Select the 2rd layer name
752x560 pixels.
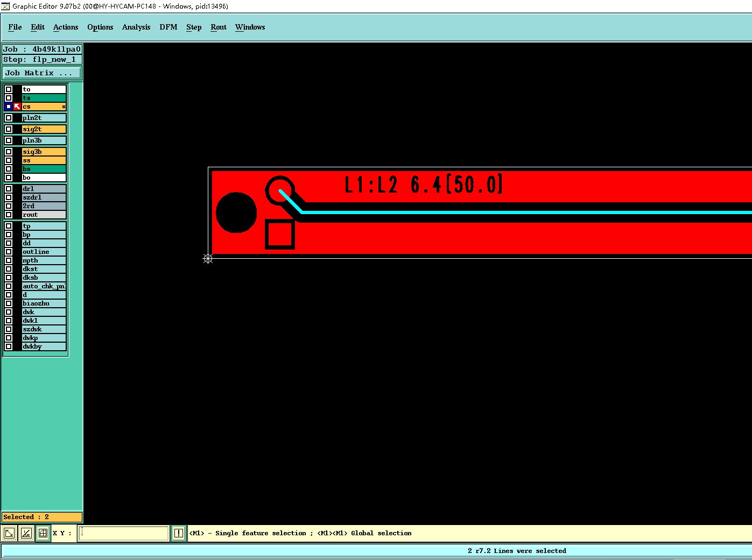pyautogui.click(x=44, y=206)
